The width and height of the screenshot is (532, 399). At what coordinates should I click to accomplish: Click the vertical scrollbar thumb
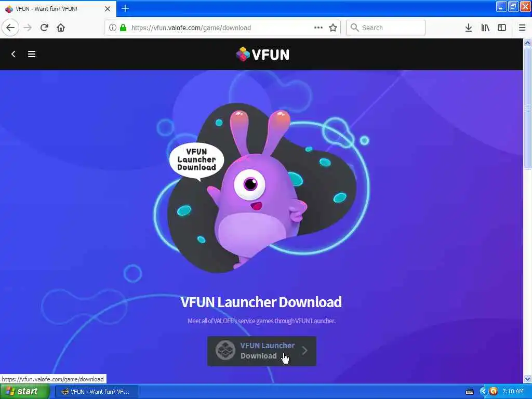[x=527, y=108]
